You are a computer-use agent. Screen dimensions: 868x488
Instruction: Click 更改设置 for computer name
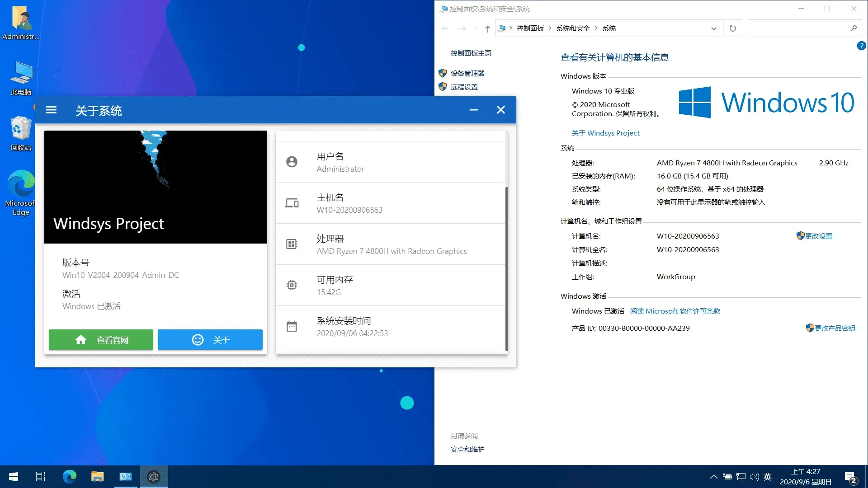click(818, 236)
